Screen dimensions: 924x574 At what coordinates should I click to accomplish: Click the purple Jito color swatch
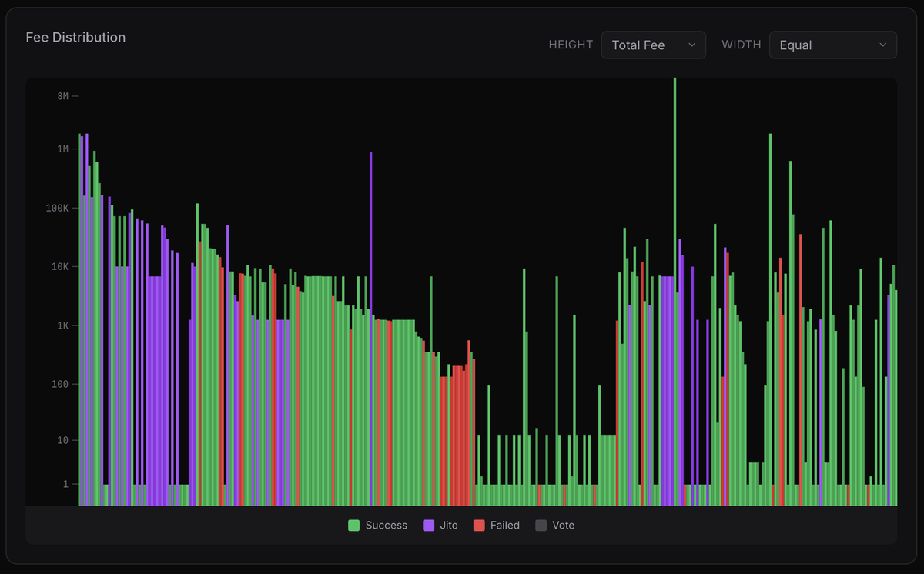[x=429, y=526]
